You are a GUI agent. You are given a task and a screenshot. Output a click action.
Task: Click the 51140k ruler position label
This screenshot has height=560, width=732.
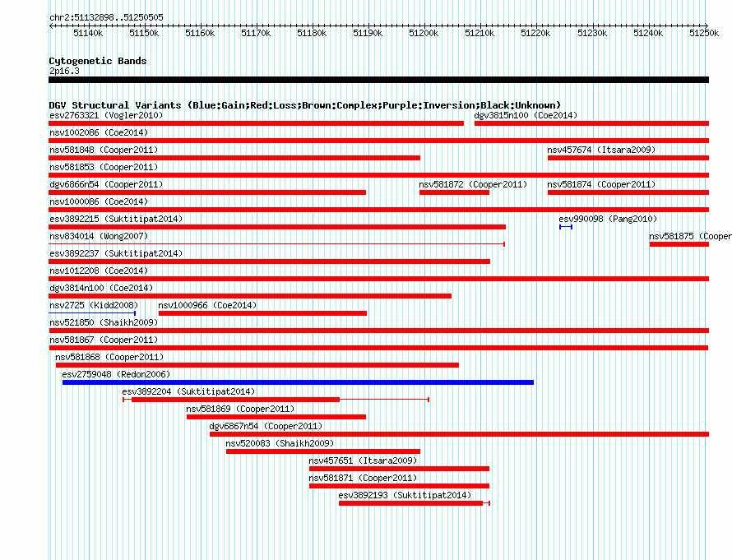(x=88, y=33)
